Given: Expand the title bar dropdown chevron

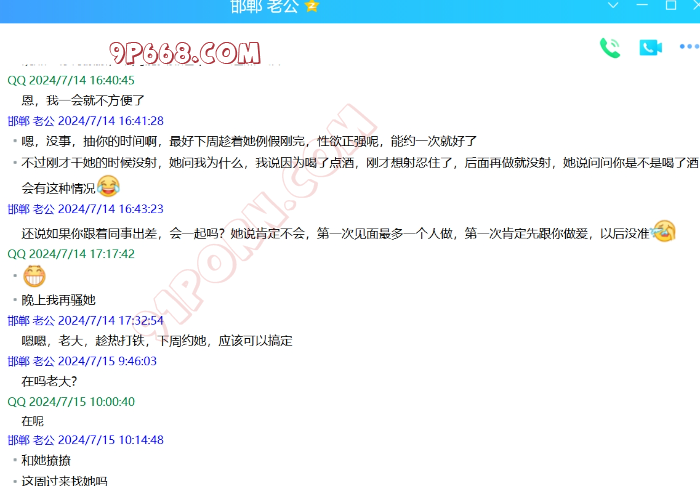Looking at the screenshot, I should 614,6.
